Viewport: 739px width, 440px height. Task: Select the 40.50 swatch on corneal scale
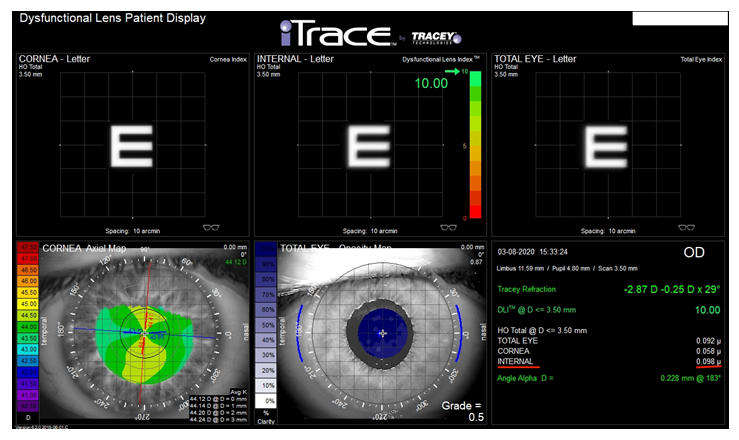(28, 406)
